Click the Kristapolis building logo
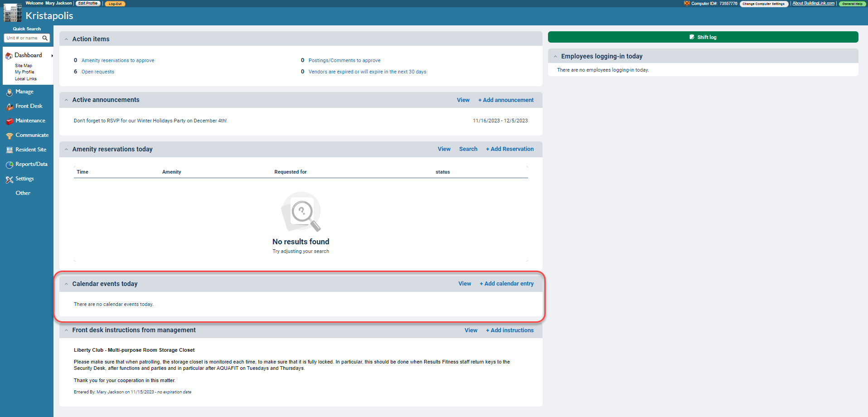 12,13
